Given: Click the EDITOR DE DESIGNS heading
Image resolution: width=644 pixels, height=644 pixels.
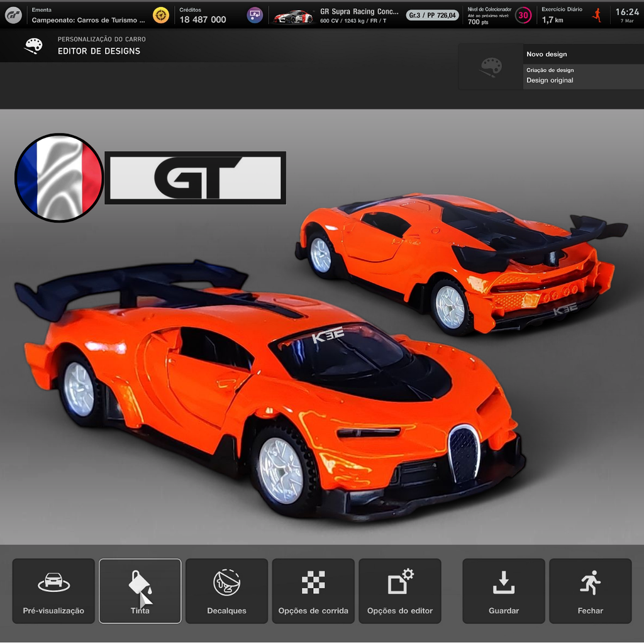Looking at the screenshot, I should pyautogui.click(x=99, y=51).
